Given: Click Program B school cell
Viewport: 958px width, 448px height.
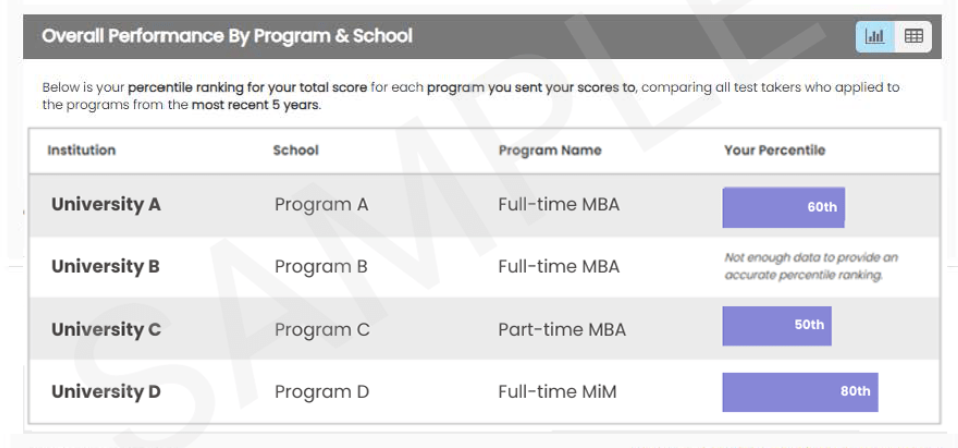Looking at the screenshot, I should pos(321,267).
